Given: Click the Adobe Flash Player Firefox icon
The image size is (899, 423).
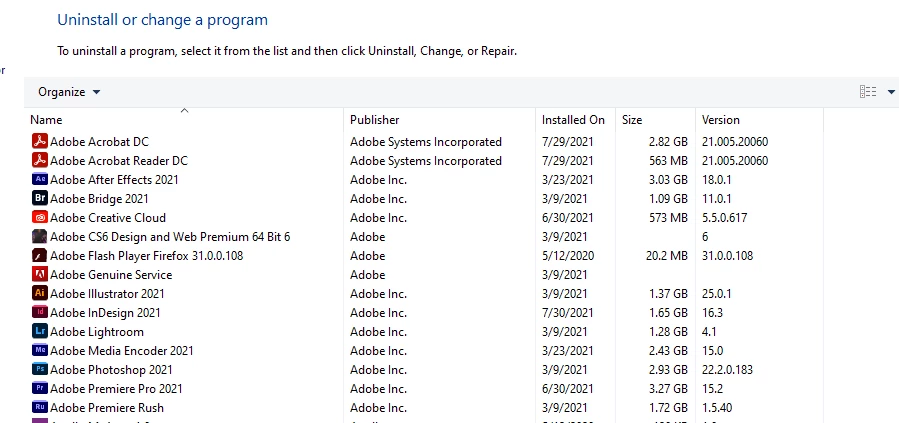Looking at the screenshot, I should click(40, 256).
